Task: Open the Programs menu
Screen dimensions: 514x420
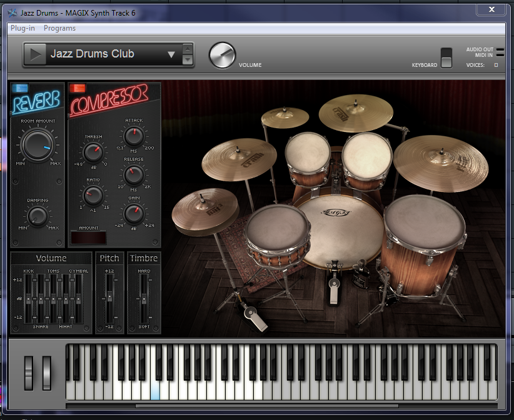Action: (x=59, y=28)
